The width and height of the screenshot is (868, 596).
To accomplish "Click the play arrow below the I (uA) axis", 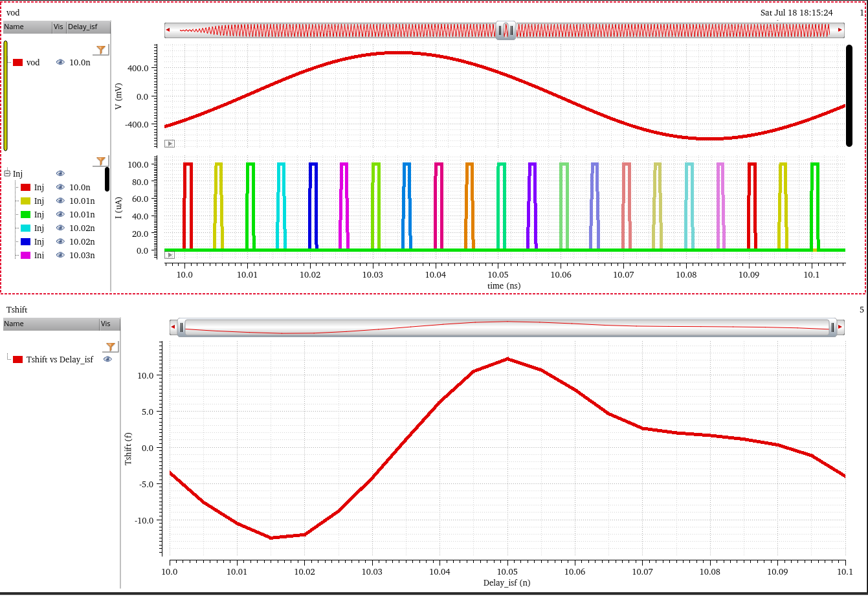I will [170, 255].
